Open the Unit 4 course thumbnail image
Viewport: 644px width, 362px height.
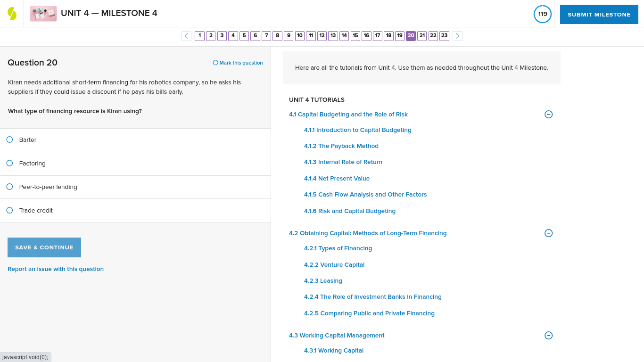click(43, 13)
